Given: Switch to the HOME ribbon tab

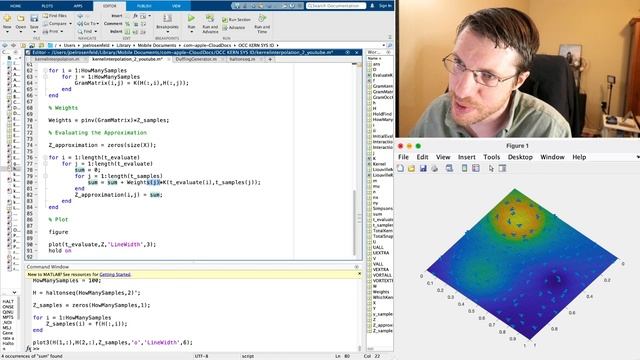Looking at the screenshot, I should coord(16,6).
